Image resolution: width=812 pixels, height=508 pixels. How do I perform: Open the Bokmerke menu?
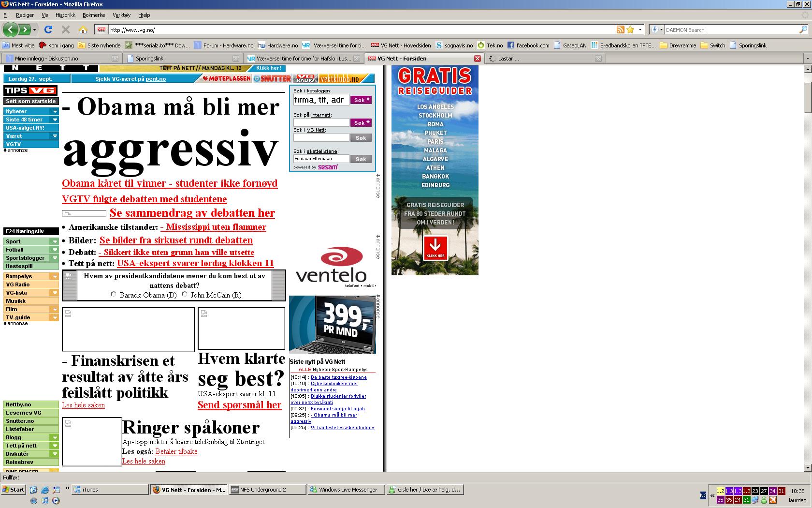[x=94, y=15]
